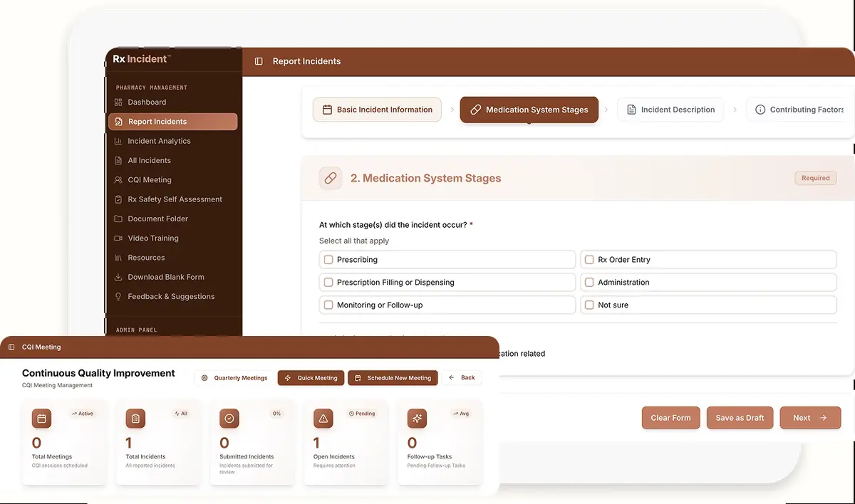
Task: Click the Pending badge on Open Incidents card
Action: [x=362, y=414]
